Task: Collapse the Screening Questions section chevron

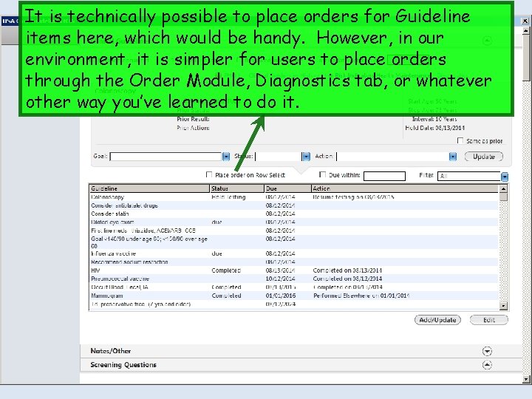Action: pyautogui.click(x=487, y=365)
